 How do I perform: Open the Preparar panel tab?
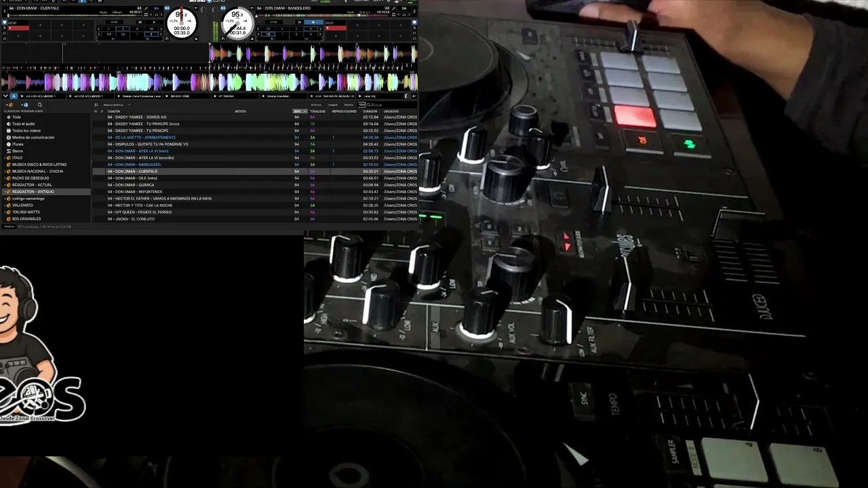[x=333, y=104]
